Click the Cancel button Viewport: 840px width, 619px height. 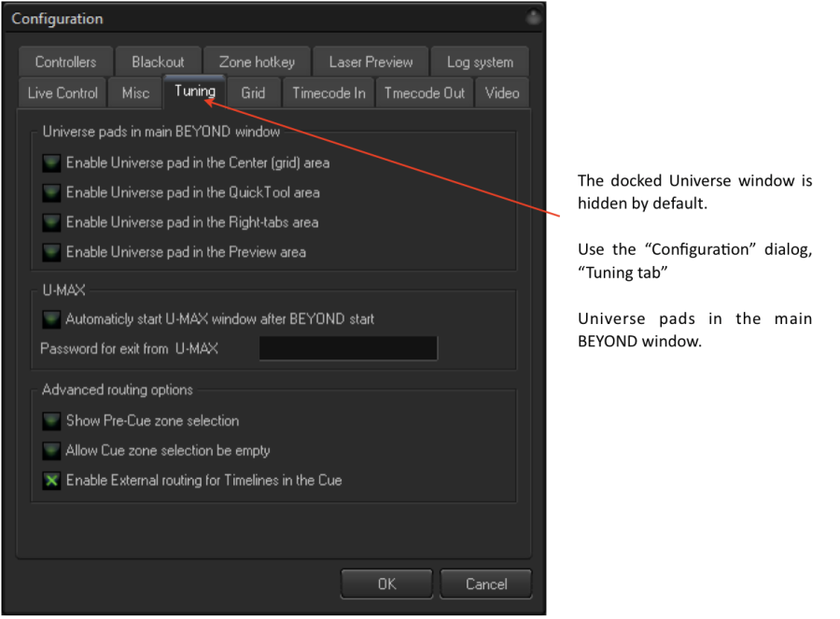point(486,584)
